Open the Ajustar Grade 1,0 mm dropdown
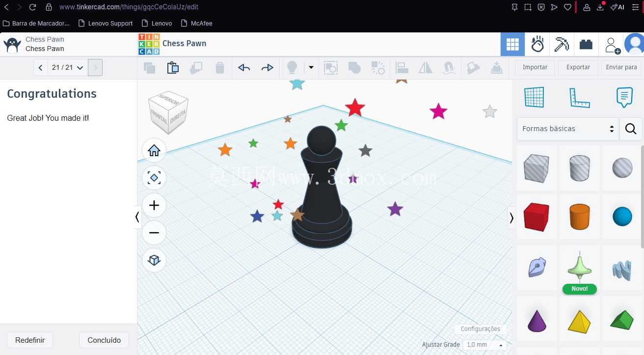 [484, 345]
